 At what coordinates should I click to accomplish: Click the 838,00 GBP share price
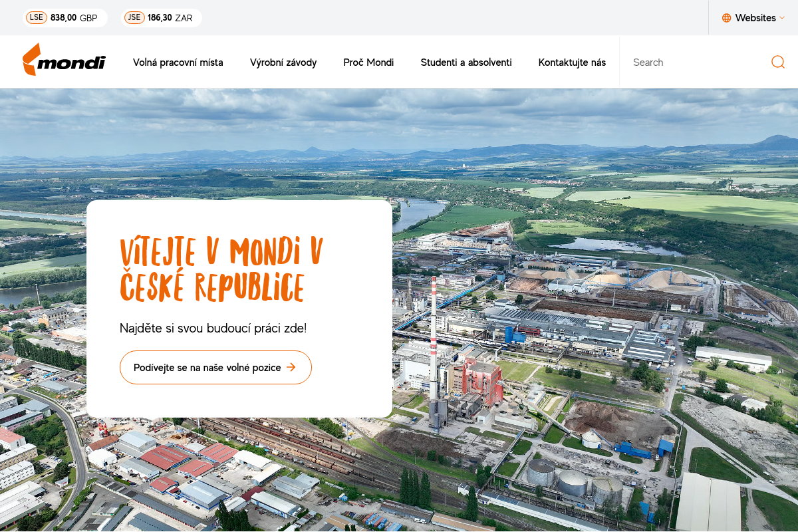pos(74,18)
